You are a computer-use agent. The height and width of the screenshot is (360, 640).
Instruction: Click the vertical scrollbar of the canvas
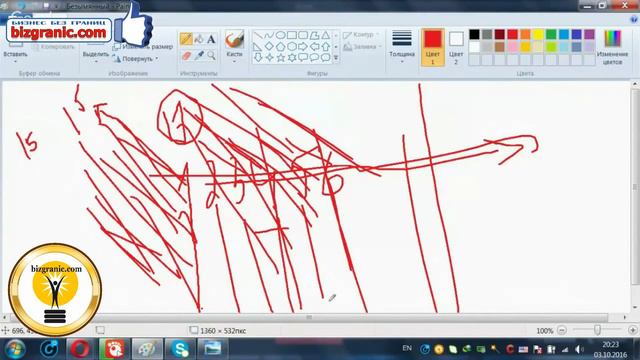635,186
